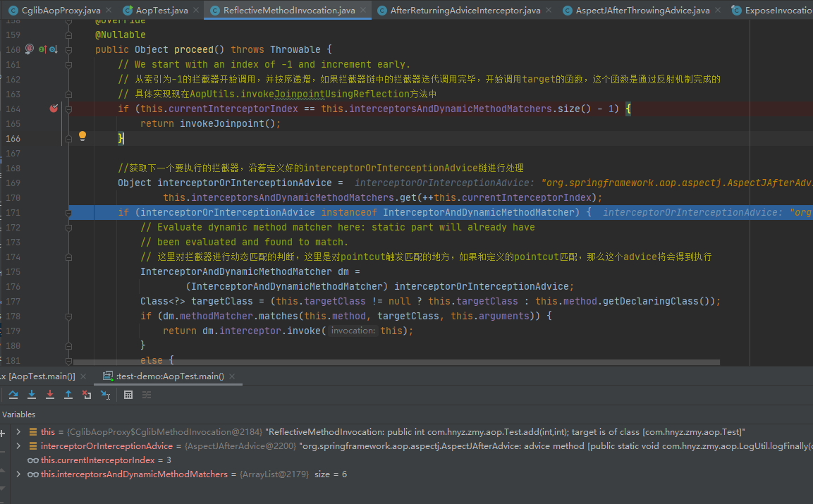Screen dimensions: 813x504
Task: Click the @Nullable annotation on line 159
Action: [121, 35]
